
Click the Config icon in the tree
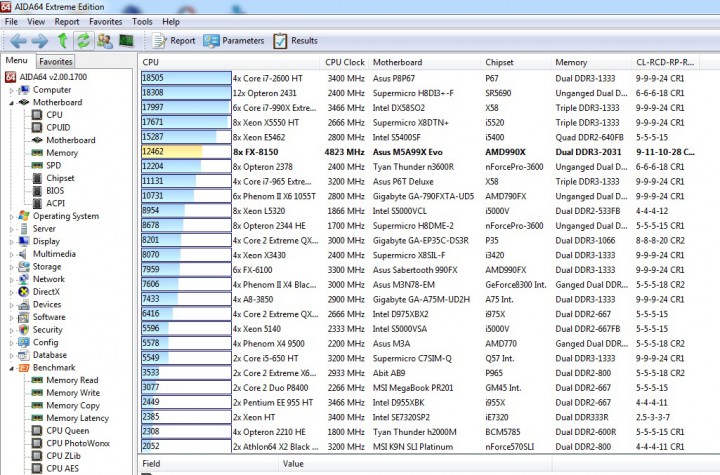[23, 342]
